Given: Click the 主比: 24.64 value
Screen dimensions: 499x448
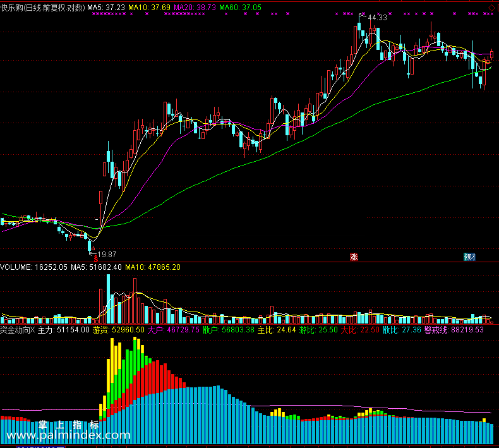Looking at the screenshot, I should (x=277, y=330).
